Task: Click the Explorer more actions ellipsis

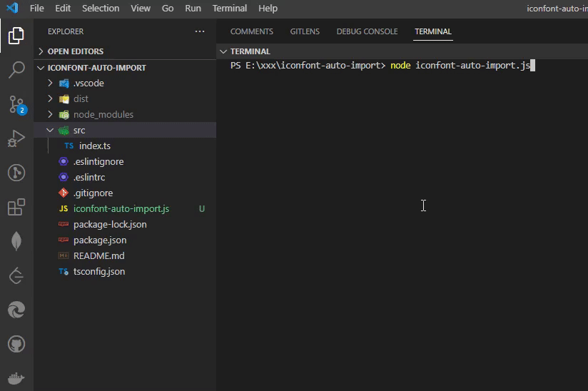Action: pyautogui.click(x=199, y=31)
